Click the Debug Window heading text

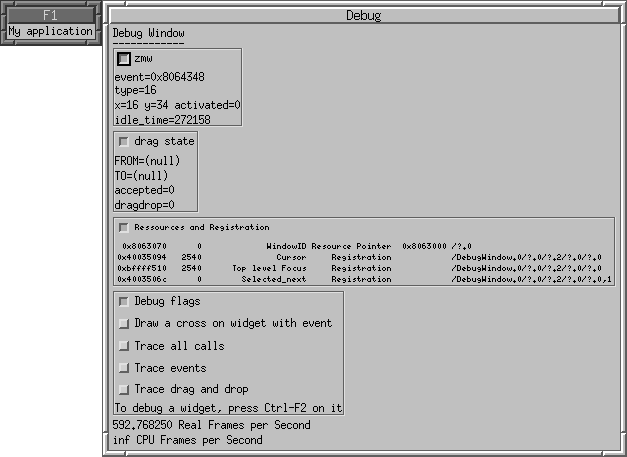(x=148, y=33)
